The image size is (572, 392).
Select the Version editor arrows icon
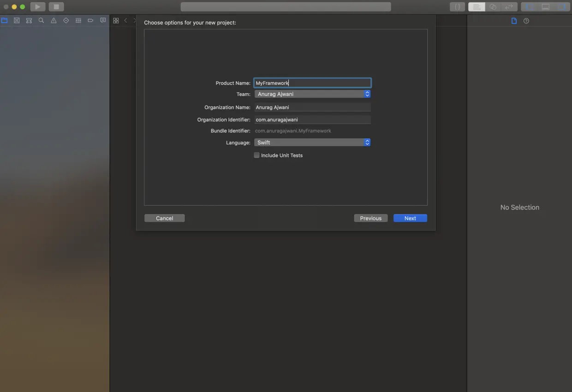pyautogui.click(x=509, y=7)
